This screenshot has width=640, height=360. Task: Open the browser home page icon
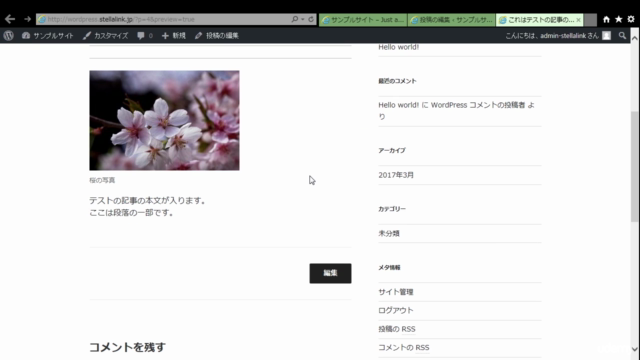coord(606,19)
